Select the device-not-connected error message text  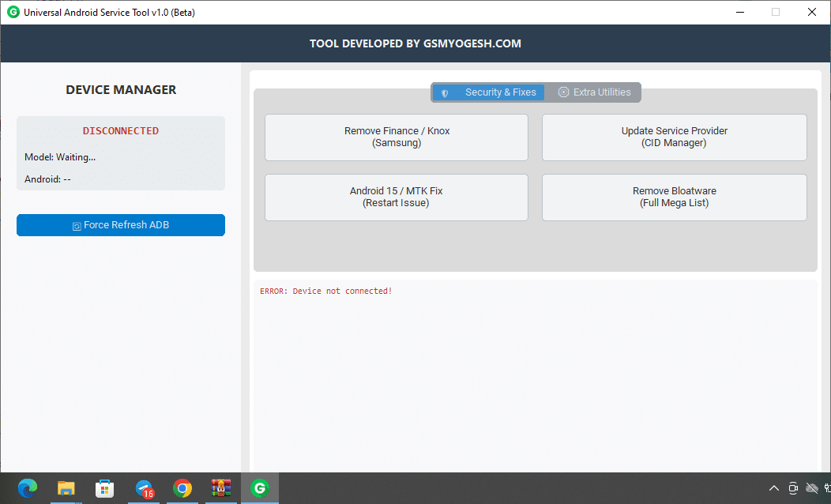(325, 290)
